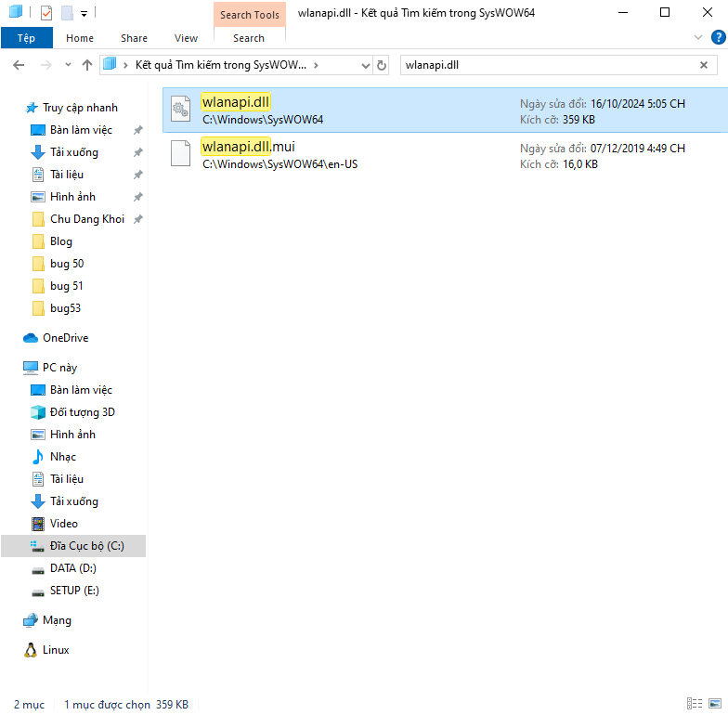The width and height of the screenshot is (728, 715).
Task: Open the Share ribbon tab
Action: point(134,38)
